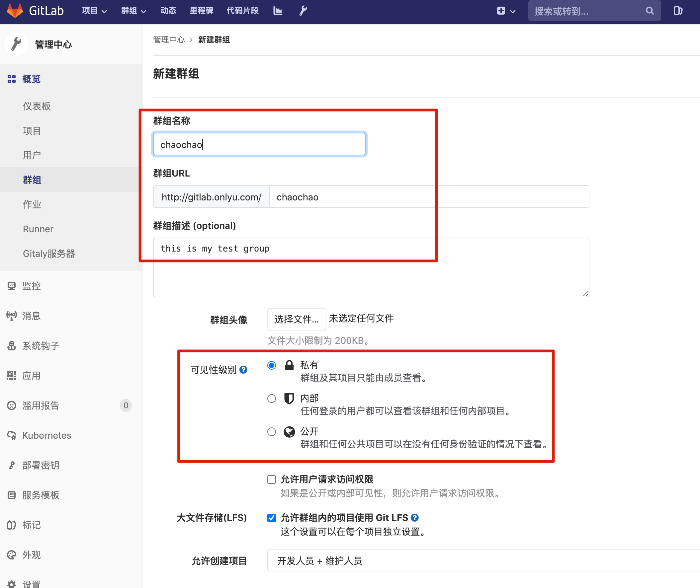Toggle 允许群组内的项目使用 Git LFS checkbox
The width and height of the screenshot is (700, 588).
tap(271, 518)
